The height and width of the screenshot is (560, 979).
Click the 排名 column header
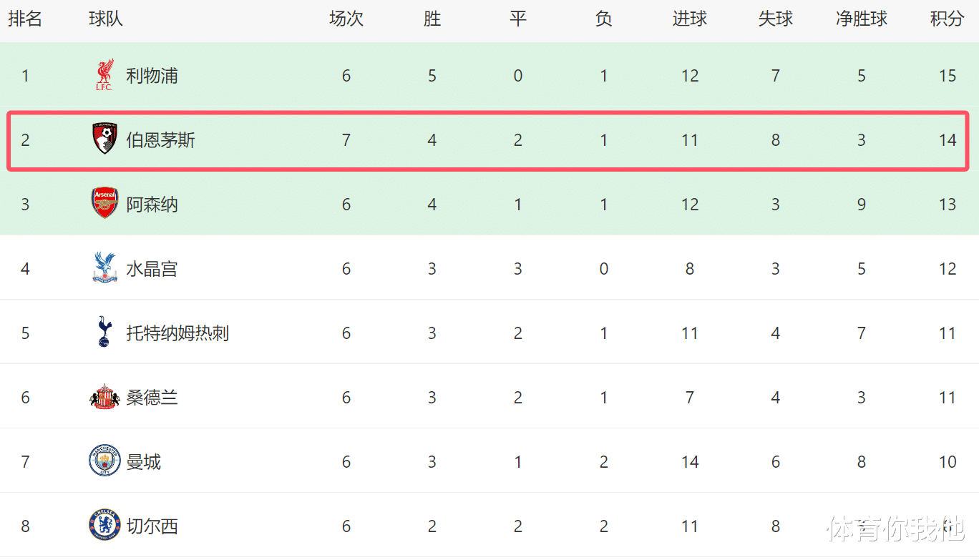click(x=25, y=19)
